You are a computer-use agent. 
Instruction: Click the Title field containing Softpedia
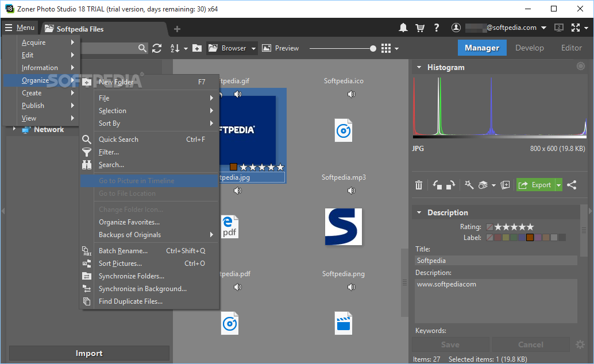tap(496, 261)
